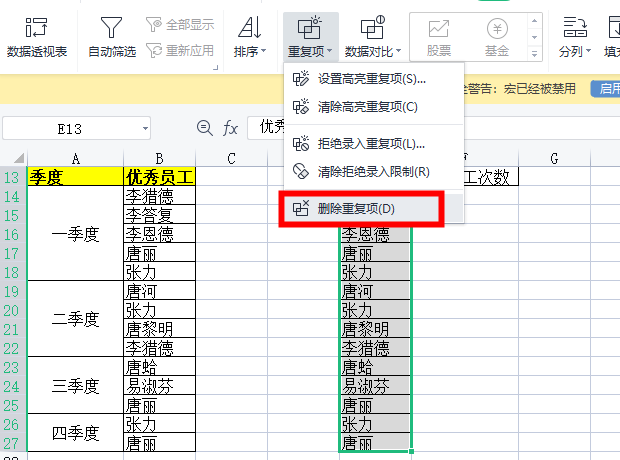
Task: Expand the 分列 dropdown arrow
Action: [588, 51]
